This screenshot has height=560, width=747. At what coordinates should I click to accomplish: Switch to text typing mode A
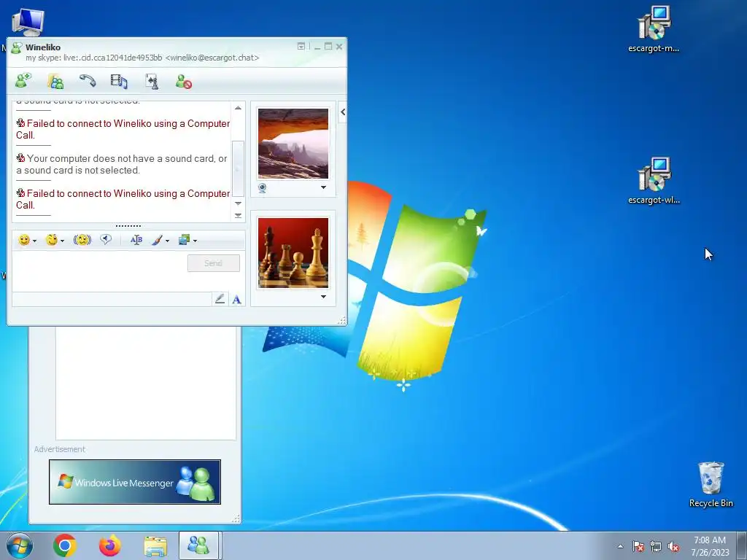click(x=237, y=299)
